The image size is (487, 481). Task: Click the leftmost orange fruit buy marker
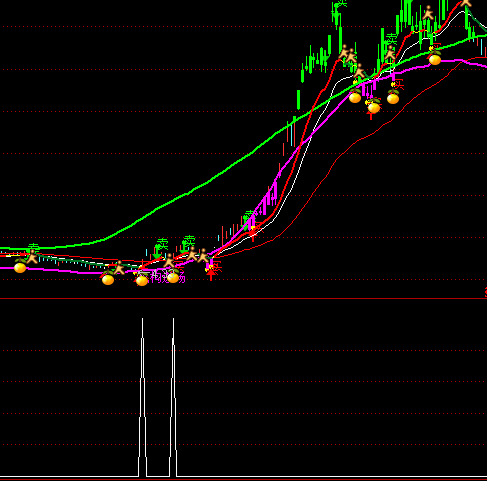(20, 267)
